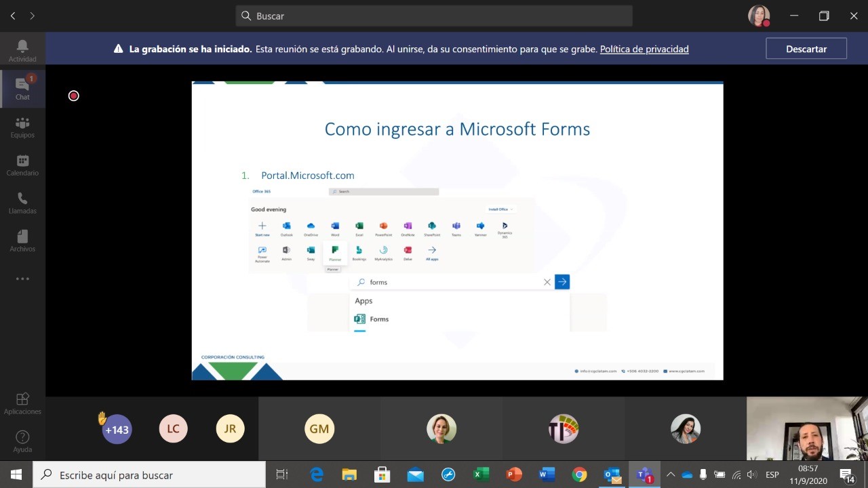Select the colorful TI participant avatar
Screen dimensions: 868x488
click(x=564, y=429)
